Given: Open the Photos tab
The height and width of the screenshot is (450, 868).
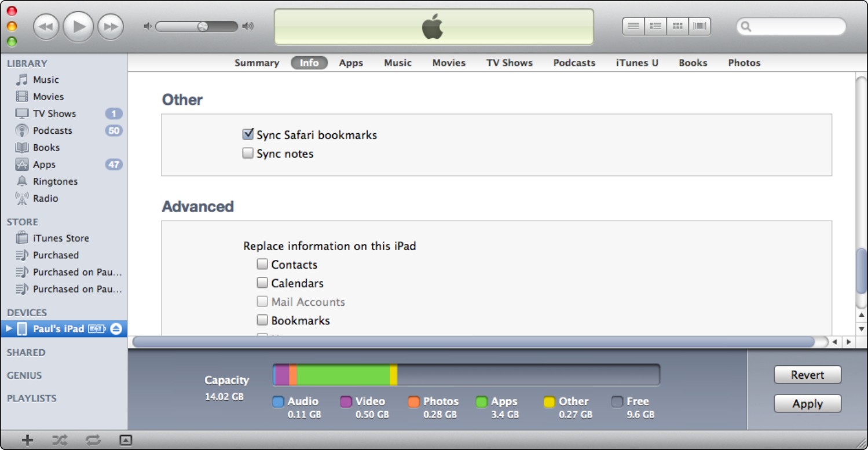Looking at the screenshot, I should [744, 63].
